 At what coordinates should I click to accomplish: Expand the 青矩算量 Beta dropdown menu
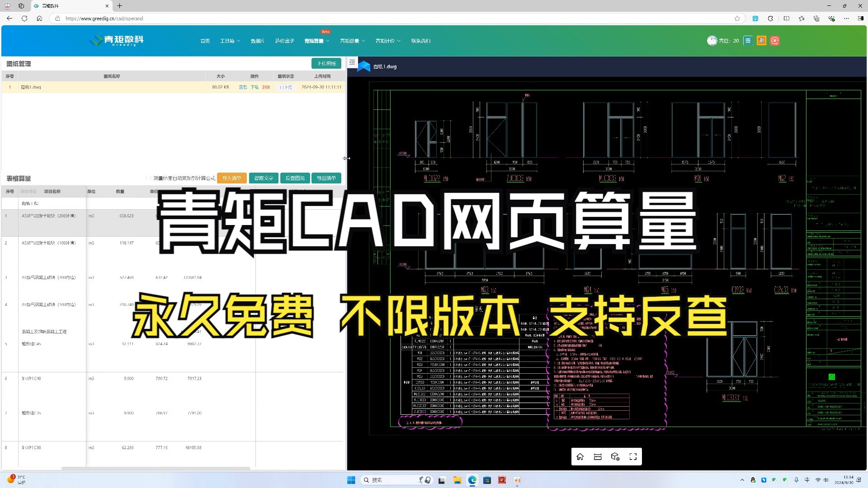click(316, 41)
